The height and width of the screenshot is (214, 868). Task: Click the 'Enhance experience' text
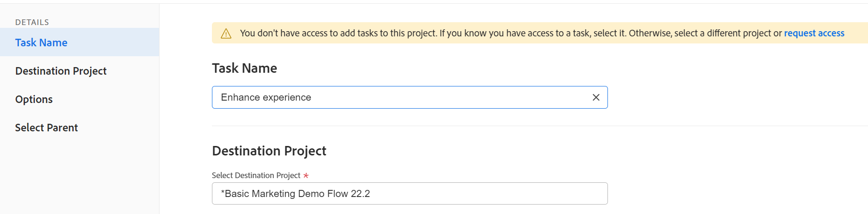tap(266, 97)
